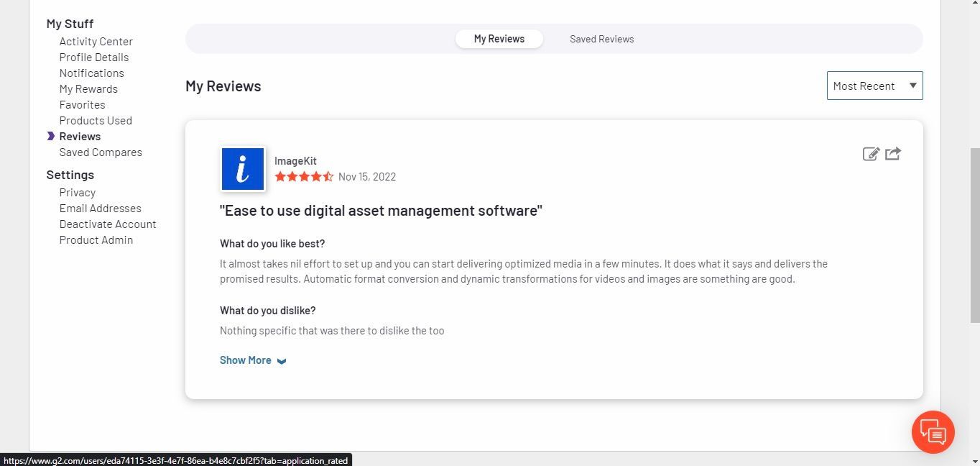Open the live chat bubble icon

[x=933, y=432]
